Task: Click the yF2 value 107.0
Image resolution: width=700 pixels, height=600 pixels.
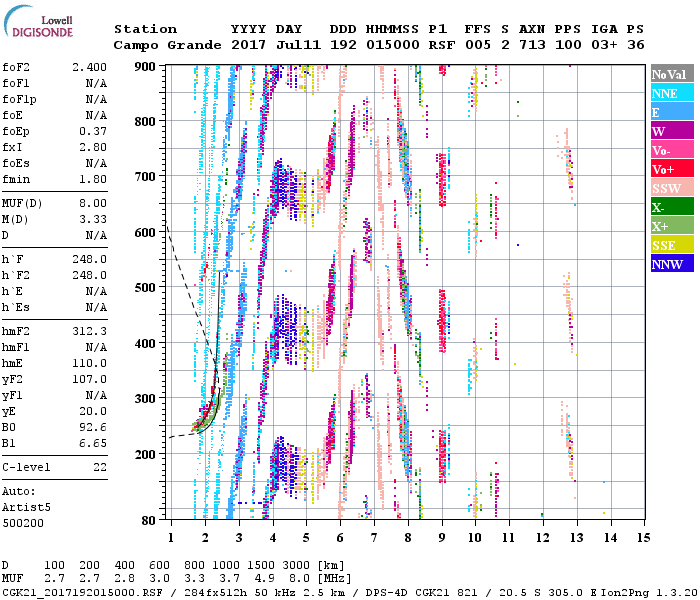Action: [89, 380]
